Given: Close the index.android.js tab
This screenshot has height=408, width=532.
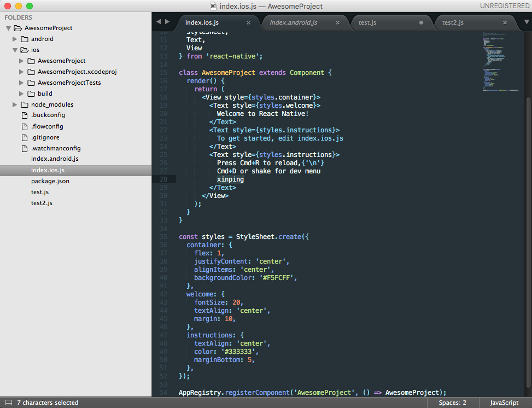Looking at the screenshot, I should pyautogui.click(x=337, y=23).
